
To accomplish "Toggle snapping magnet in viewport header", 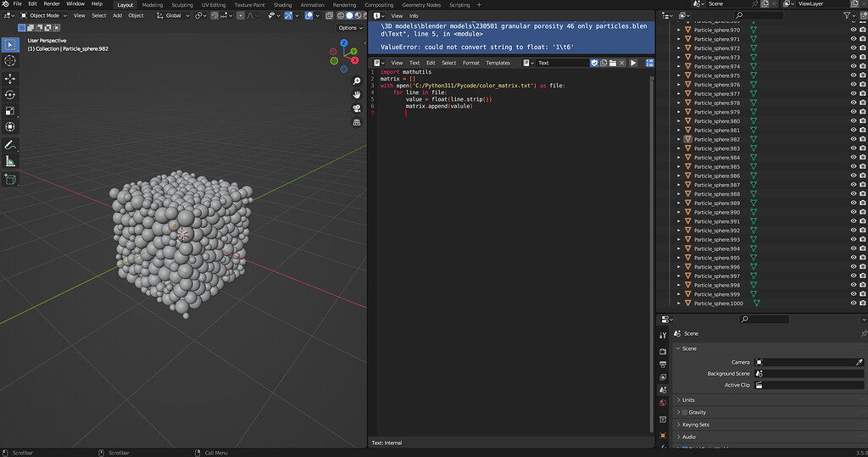I will (x=214, y=15).
